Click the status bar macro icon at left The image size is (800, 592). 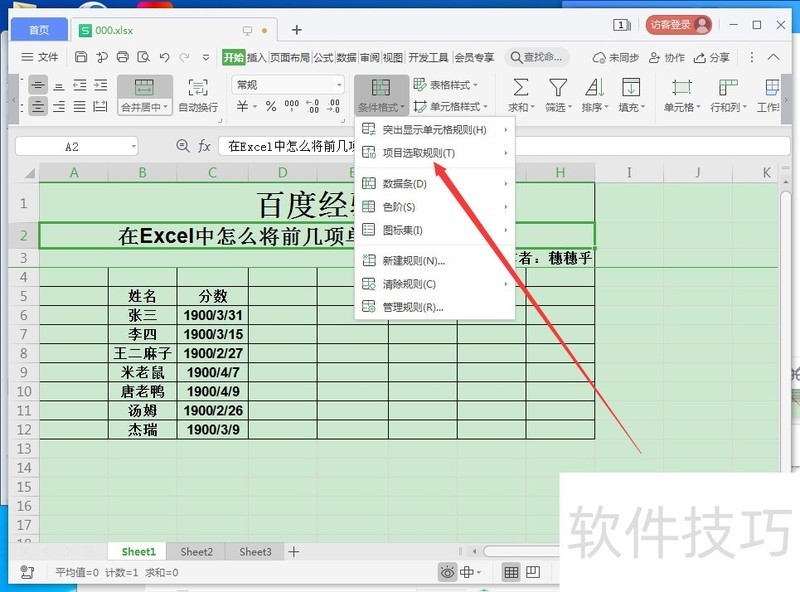pyautogui.click(x=27, y=572)
